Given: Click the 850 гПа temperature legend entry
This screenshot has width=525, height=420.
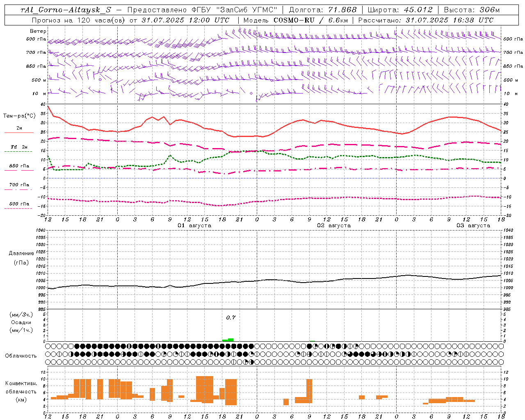Looking at the screenshot, I should click(x=19, y=166).
